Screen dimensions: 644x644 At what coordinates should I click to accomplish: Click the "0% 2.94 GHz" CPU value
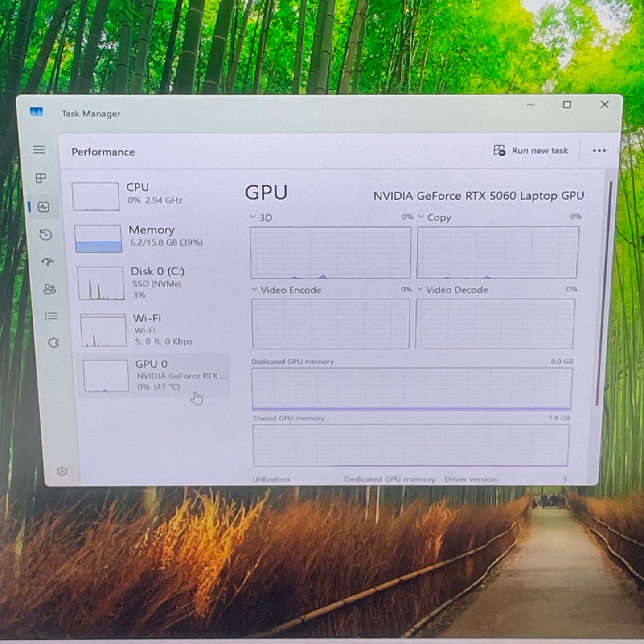155,200
